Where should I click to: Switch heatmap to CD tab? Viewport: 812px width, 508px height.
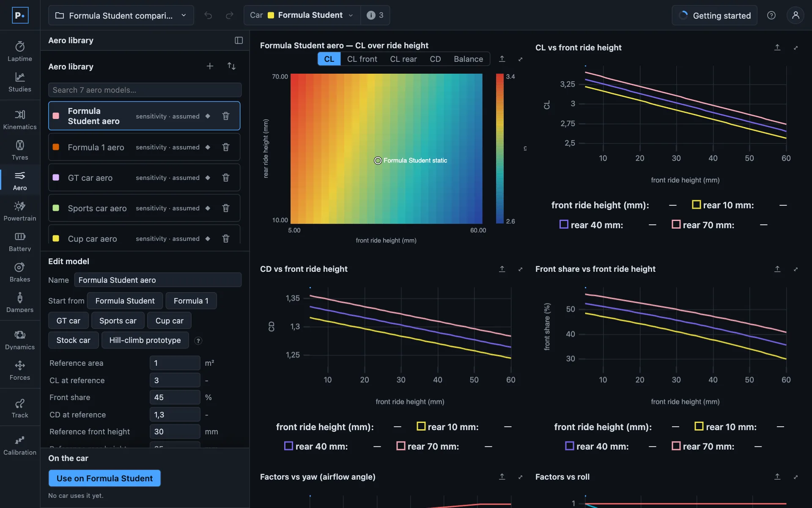pos(435,59)
